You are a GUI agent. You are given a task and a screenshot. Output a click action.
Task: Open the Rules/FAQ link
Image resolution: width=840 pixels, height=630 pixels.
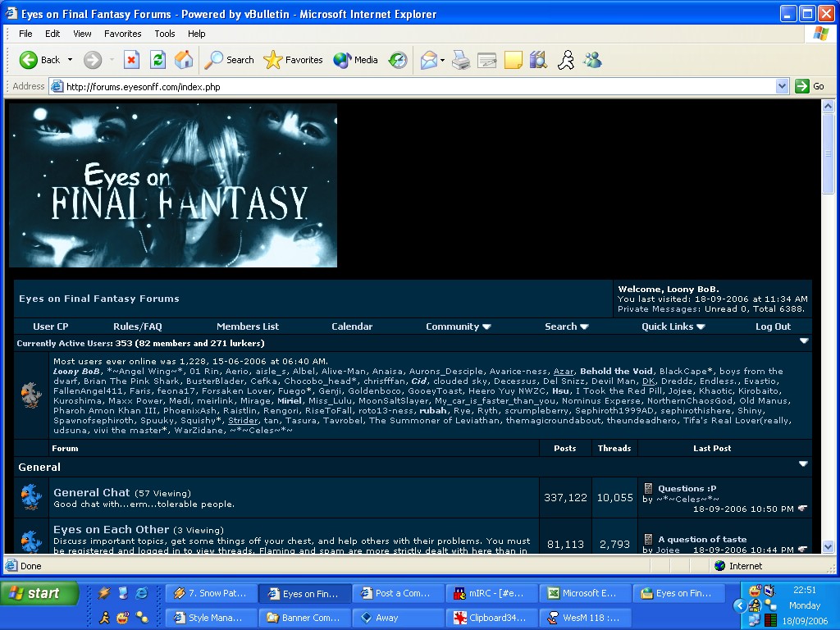137,326
